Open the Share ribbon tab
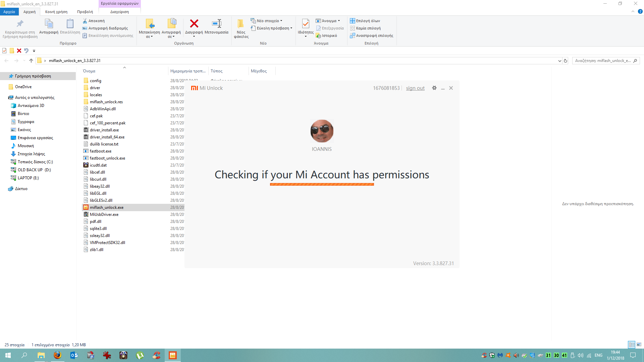 56,12
